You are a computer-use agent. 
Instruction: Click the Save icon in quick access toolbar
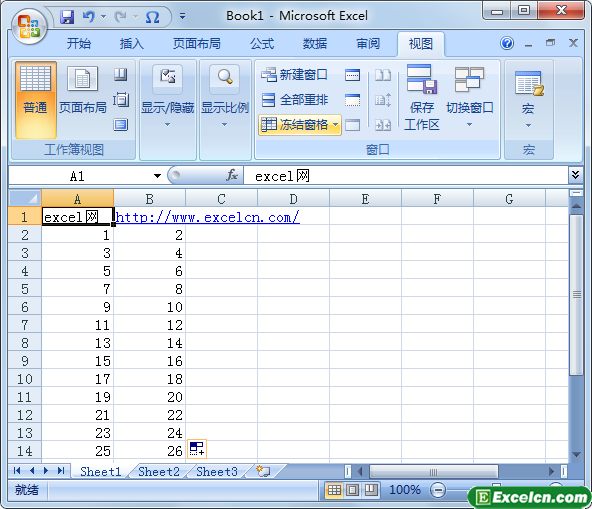tap(67, 17)
